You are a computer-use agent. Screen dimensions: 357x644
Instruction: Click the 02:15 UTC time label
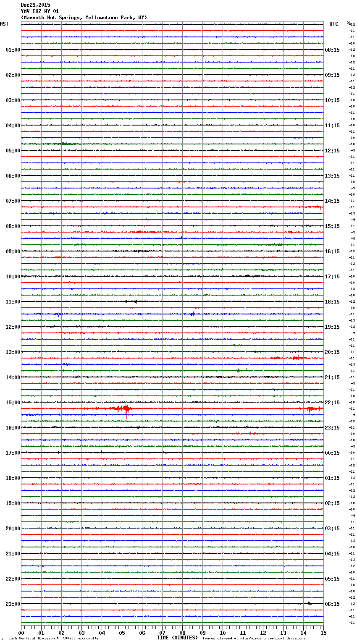coord(332,503)
